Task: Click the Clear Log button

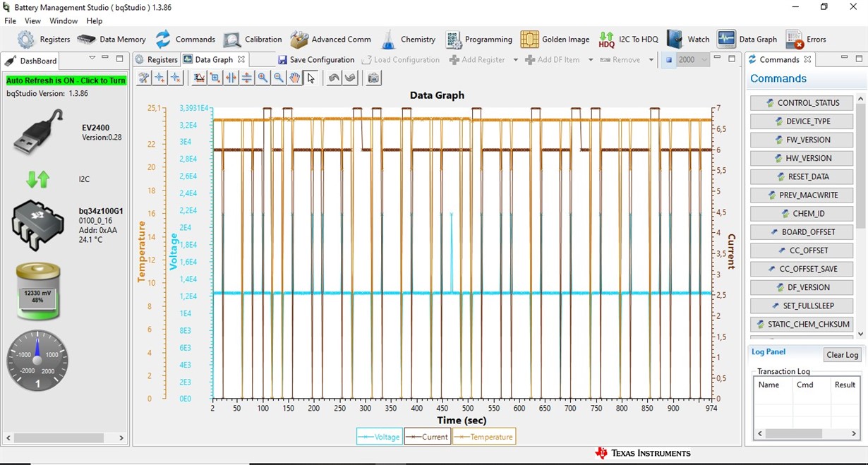Action: 842,355
